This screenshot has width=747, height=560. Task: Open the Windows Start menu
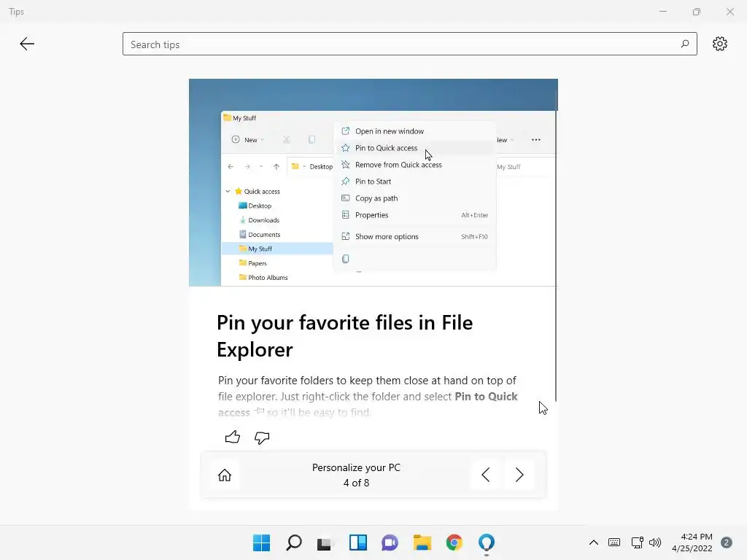tap(261, 542)
